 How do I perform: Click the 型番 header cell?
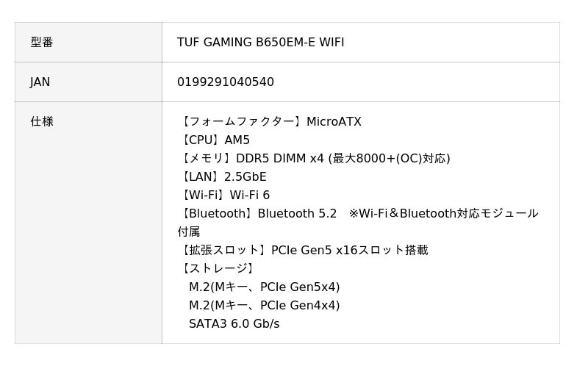tap(42, 43)
